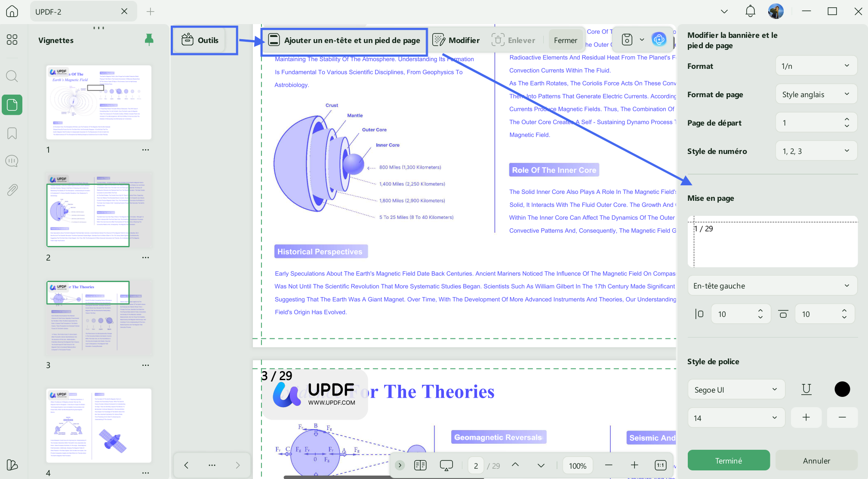Open more options for thumbnail 1
Viewport: 868px width, 479px height.
(145, 150)
